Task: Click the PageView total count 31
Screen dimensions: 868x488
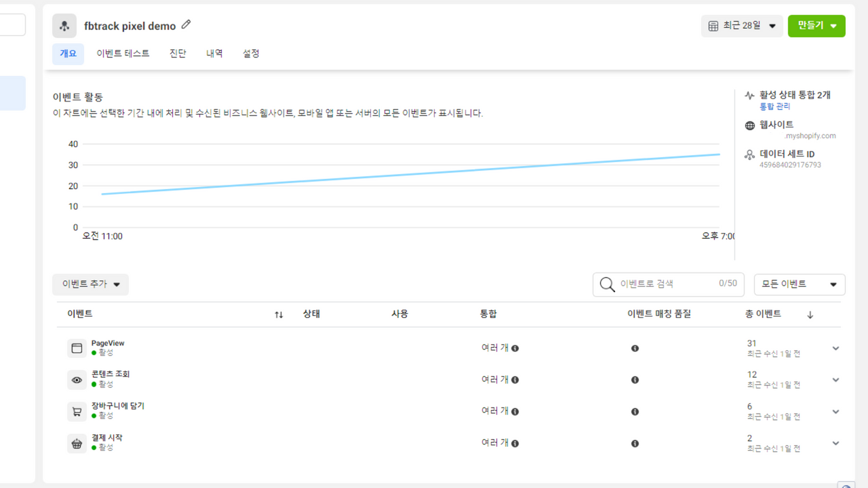Action: 751,344
